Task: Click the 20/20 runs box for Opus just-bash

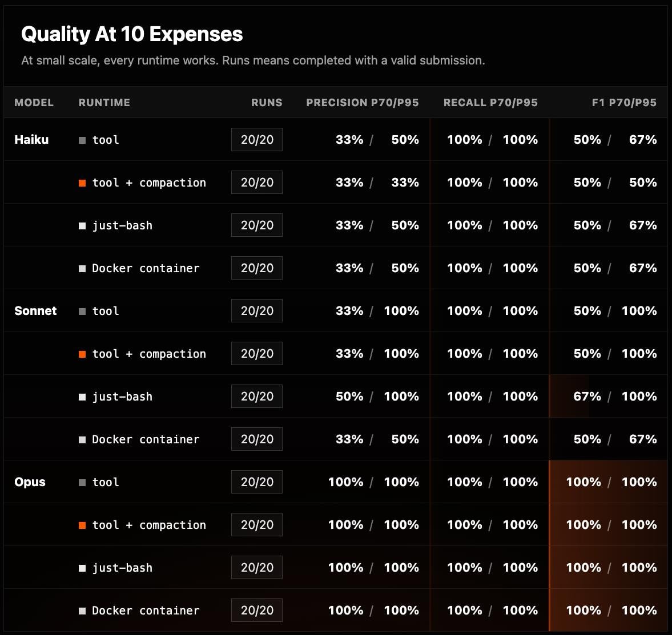Action: [257, 568]
